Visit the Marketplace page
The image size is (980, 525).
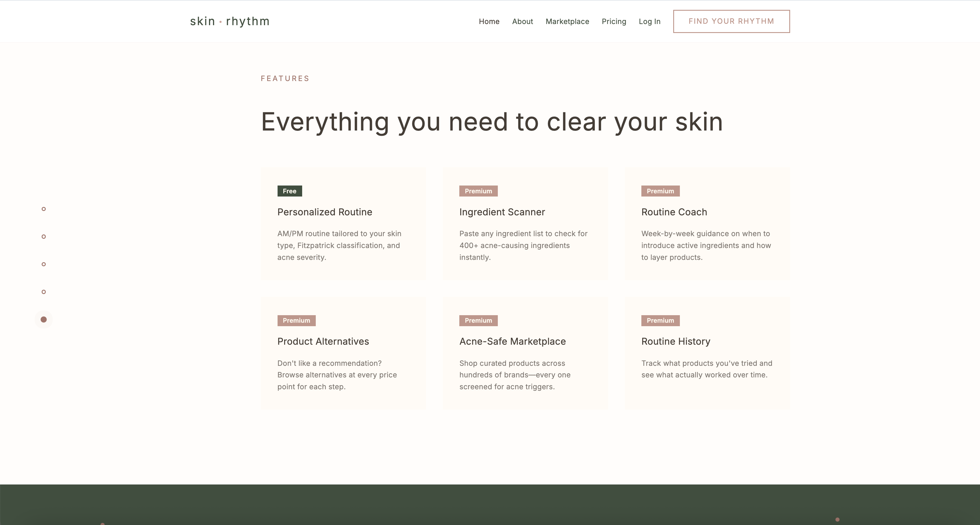coord(567,21)
